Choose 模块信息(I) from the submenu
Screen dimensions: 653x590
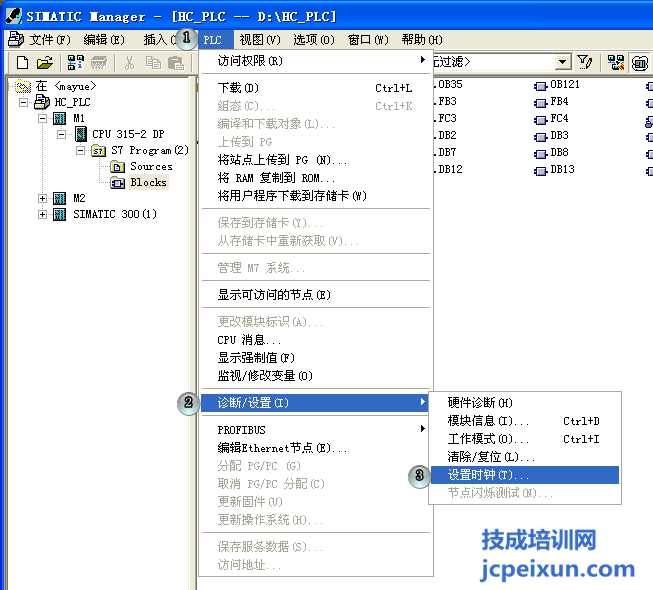[525, 421]
